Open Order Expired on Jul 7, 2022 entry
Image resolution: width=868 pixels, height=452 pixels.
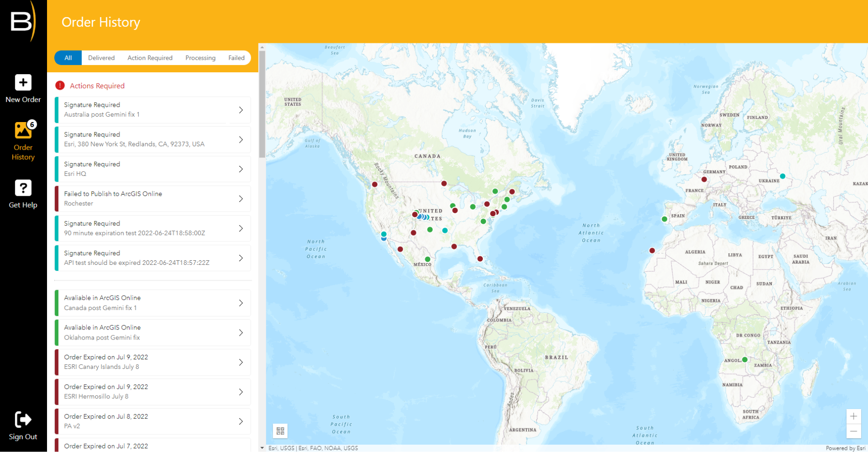click(153, 445)
